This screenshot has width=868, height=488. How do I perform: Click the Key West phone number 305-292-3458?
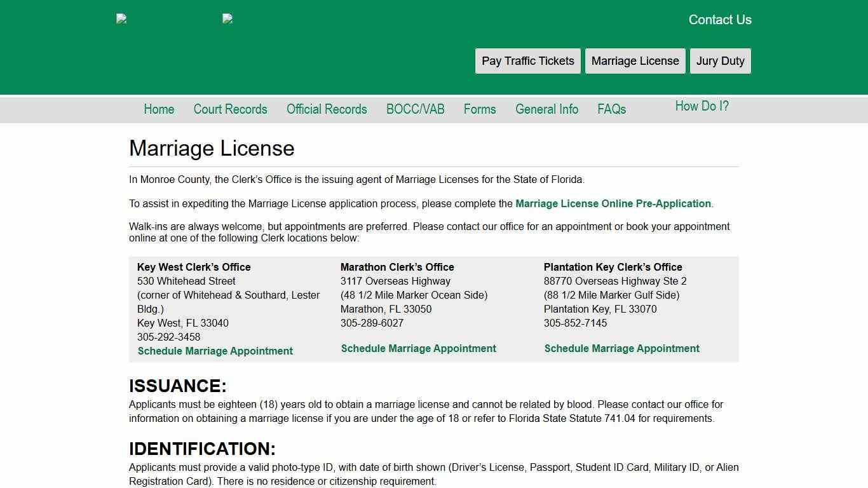tap(169, 337)
